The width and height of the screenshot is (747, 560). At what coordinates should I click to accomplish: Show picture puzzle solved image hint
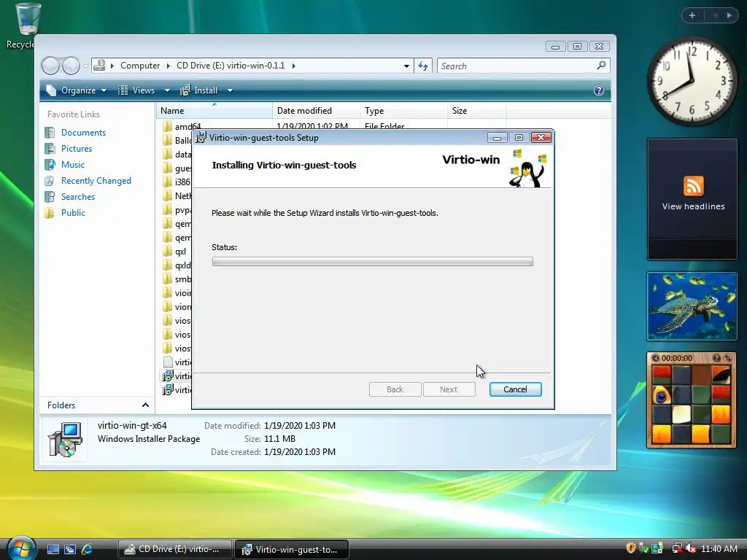(716, 358)
